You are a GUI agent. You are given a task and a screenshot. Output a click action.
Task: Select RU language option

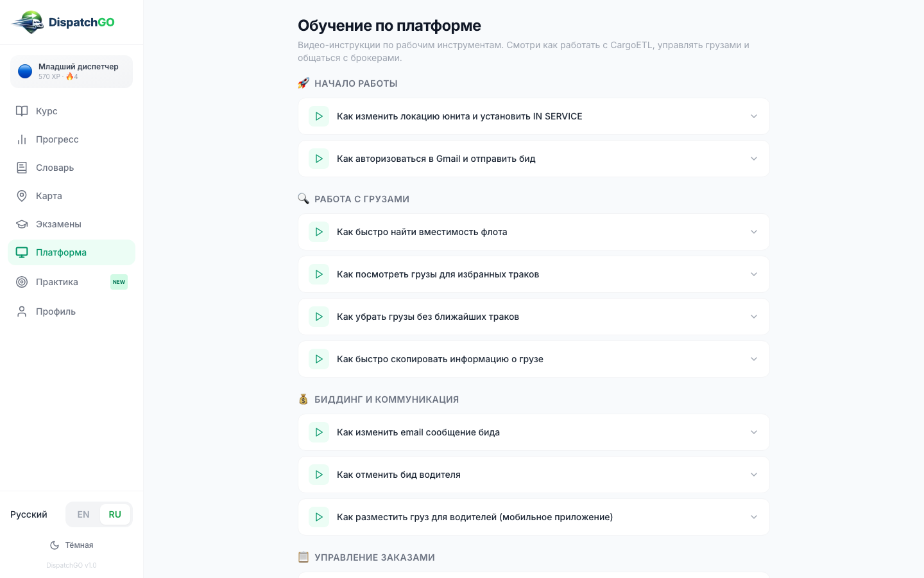click(115, 514)
